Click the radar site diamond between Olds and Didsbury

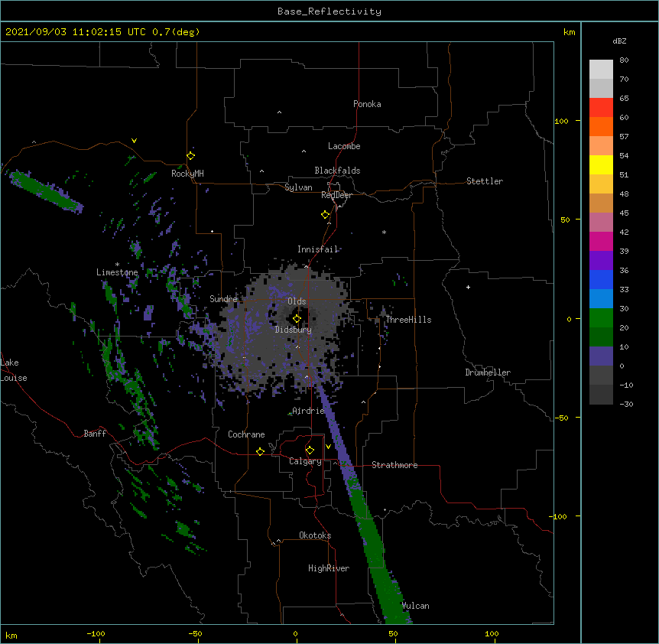(297, 319)
